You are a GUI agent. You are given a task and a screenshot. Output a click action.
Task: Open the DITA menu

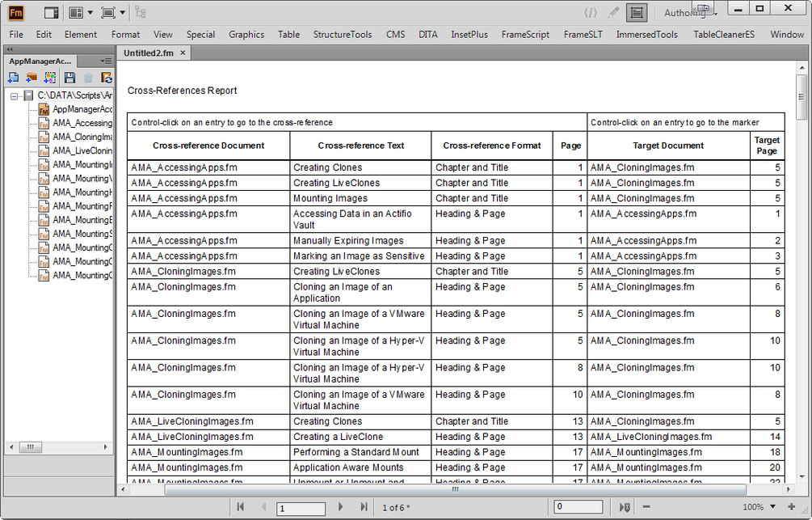[427, 35]
